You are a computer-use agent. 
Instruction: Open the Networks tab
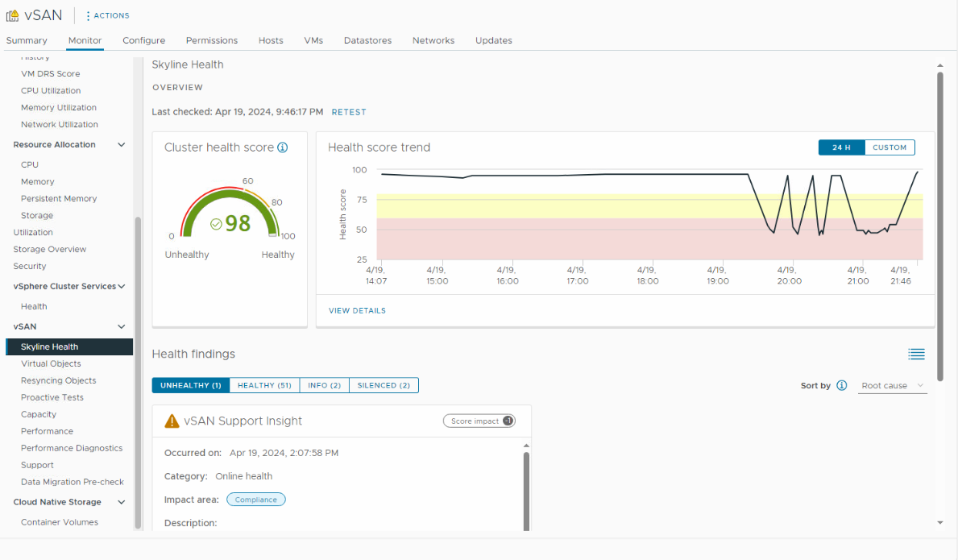tap(433, 40)
